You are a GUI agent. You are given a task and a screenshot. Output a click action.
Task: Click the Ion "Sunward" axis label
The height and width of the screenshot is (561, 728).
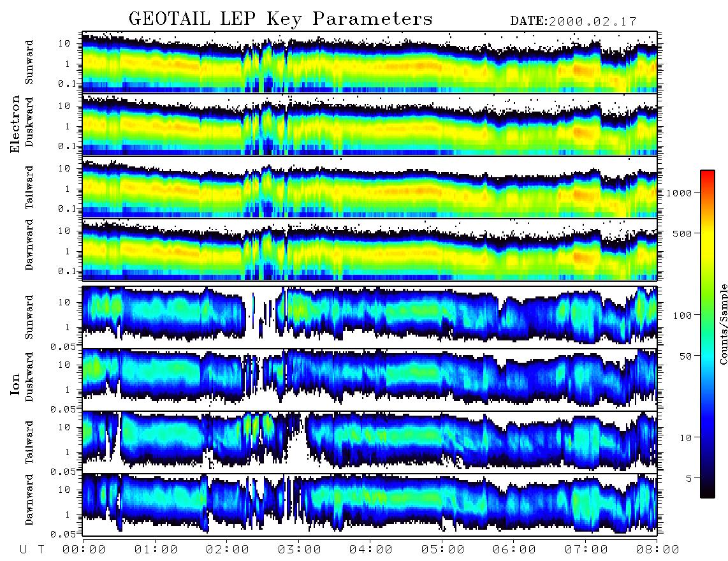point(29,317)
